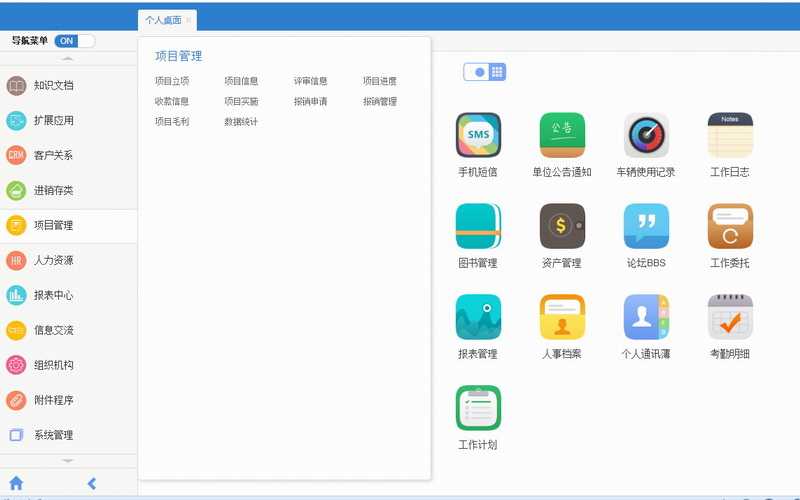Click the 系统管理 square icon

point(16,435)
